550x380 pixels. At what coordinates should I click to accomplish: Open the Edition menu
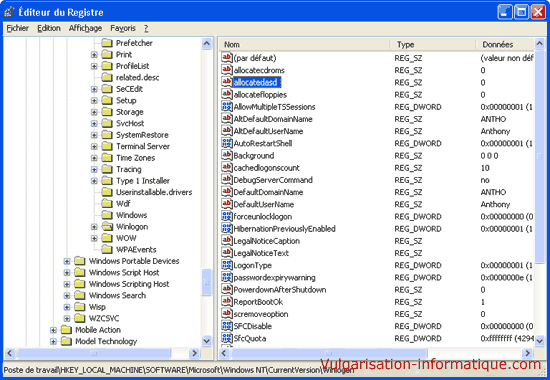point(49,28)
